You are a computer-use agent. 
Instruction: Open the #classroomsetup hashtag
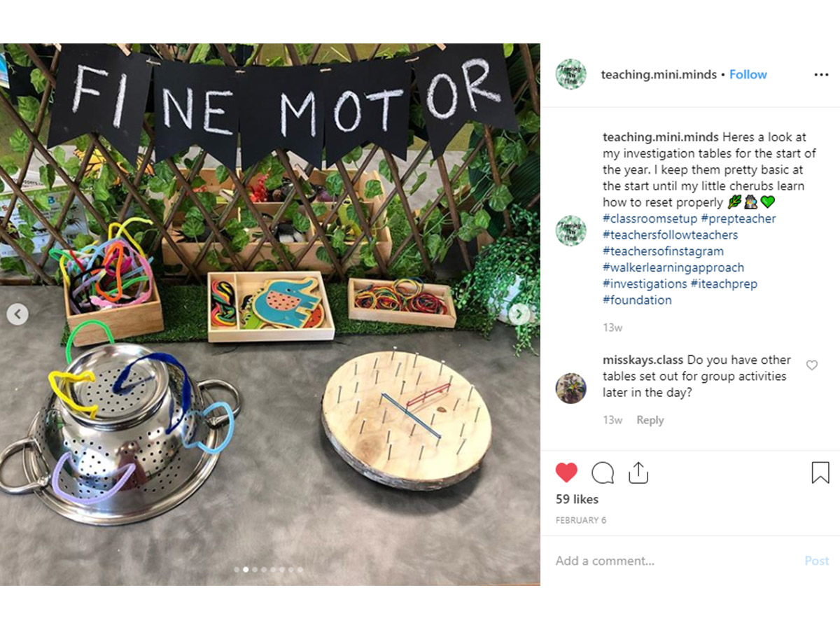point(650,218)
